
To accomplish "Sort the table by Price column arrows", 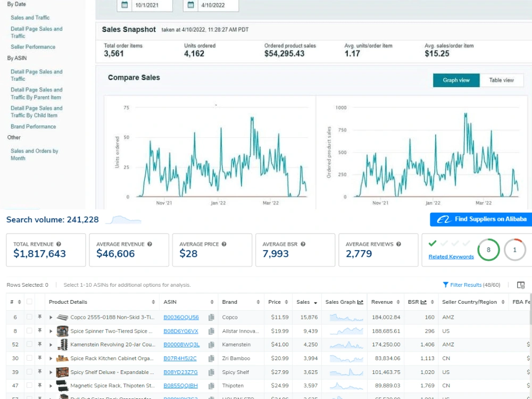I will [286, 302].
